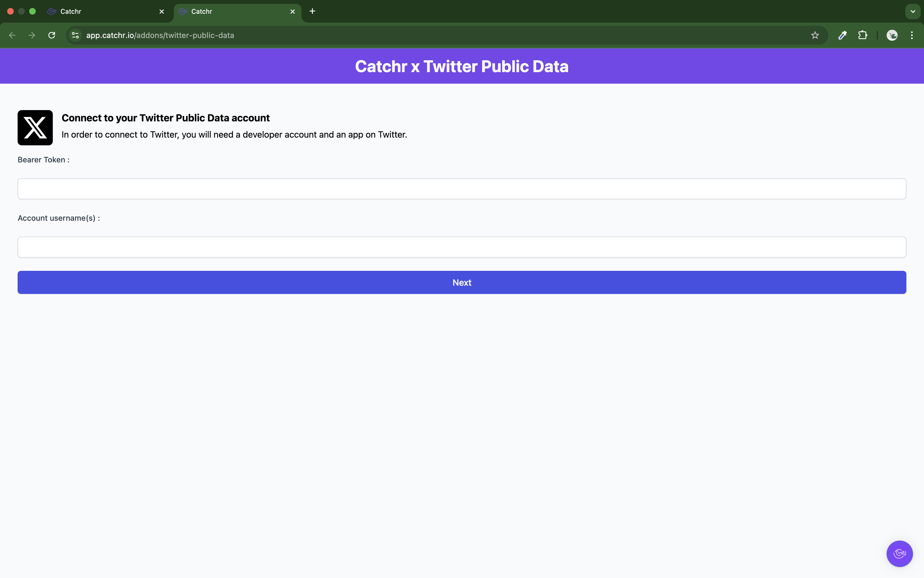Click the red close window button
The image size is (924, 578).
[11, 12]
